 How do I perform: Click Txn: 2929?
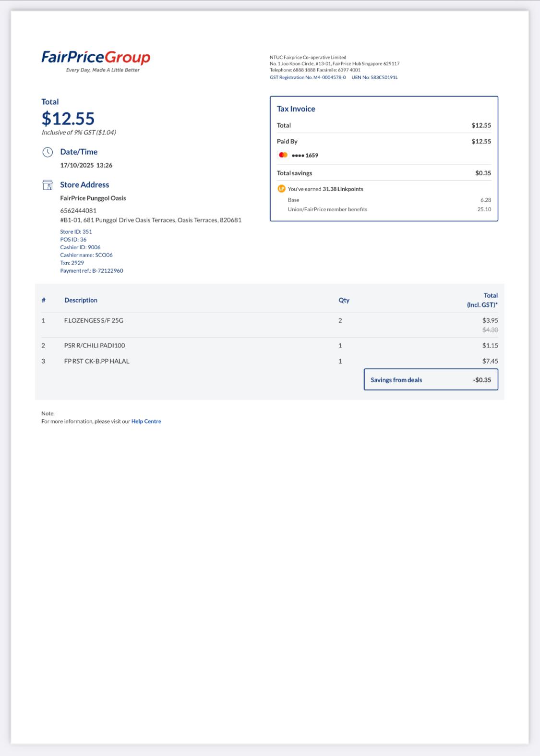click(x=72, y=263)
